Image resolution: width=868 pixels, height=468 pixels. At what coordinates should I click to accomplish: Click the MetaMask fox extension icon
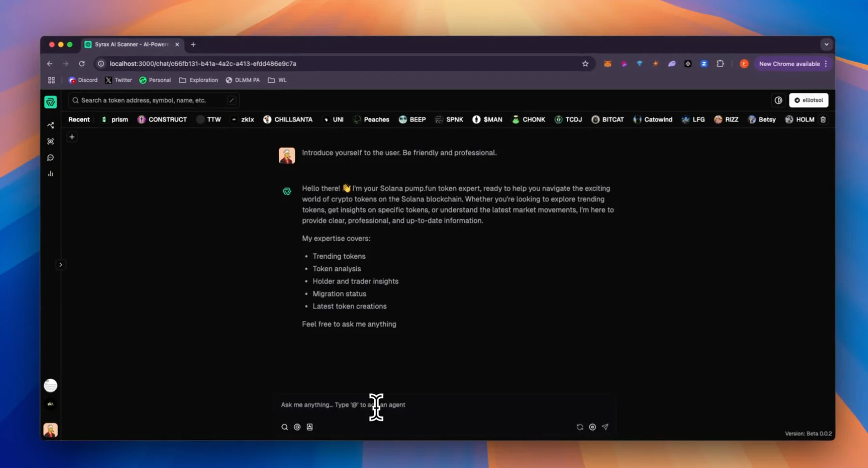(x=608, y=63)
